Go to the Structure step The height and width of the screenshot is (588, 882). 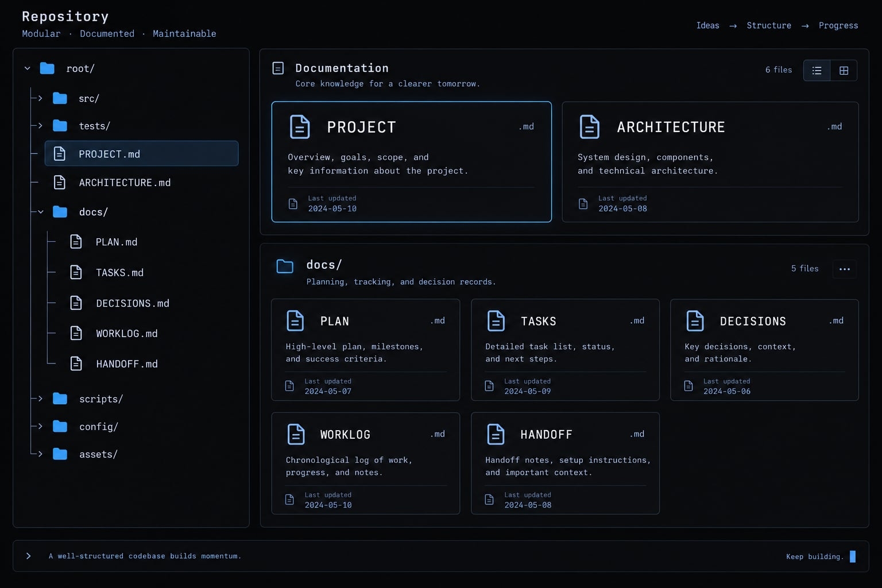(x=769, y=25)
